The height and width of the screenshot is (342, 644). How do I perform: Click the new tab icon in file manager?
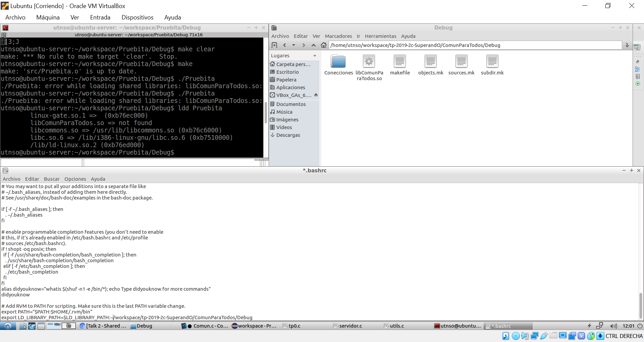point(274,45)
